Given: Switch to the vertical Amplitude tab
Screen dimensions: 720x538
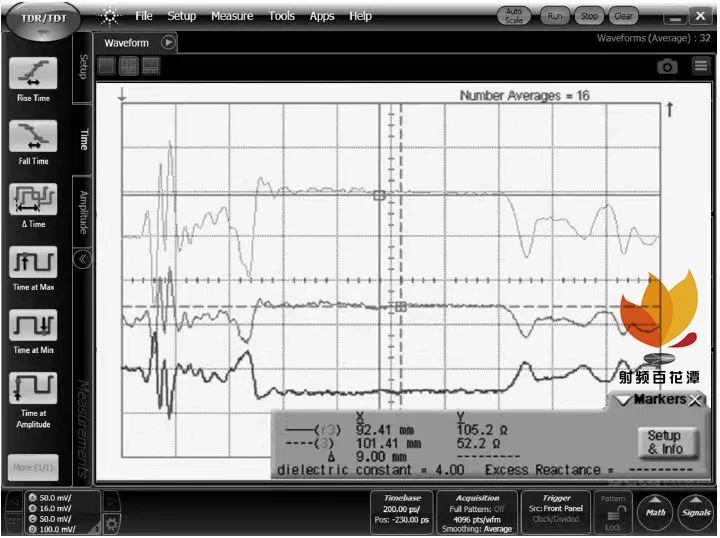Looking at the screenshot, I should [83, 212].
